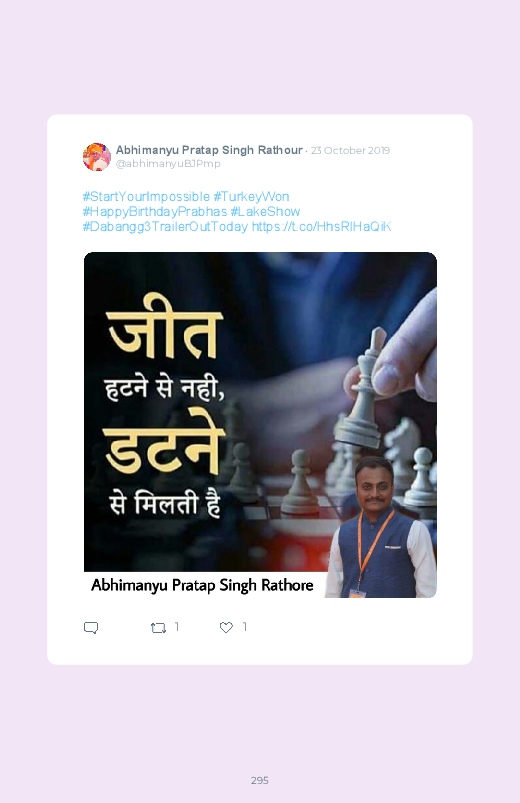Viewport: 520px width, 803px height.
Task: Click the man's portrait in the image
Action: click(381, 527)
